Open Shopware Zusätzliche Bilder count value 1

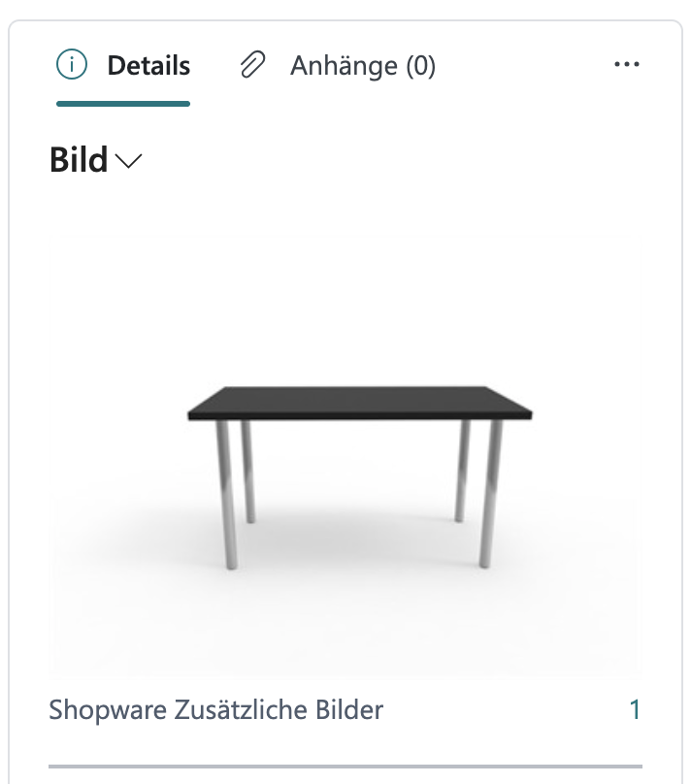click(x=635, y=710)
